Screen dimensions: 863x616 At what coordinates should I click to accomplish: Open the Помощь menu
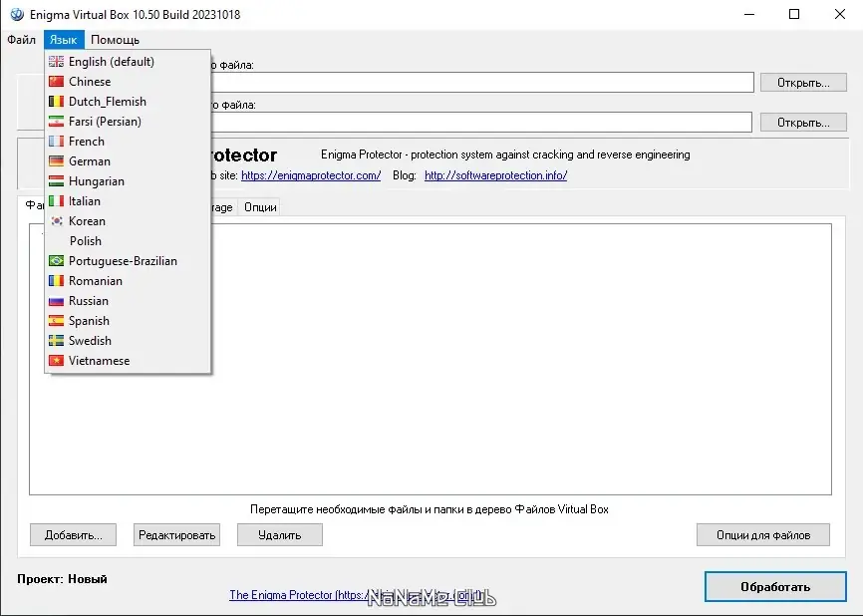pyautogui.click(x=115, y=40)
